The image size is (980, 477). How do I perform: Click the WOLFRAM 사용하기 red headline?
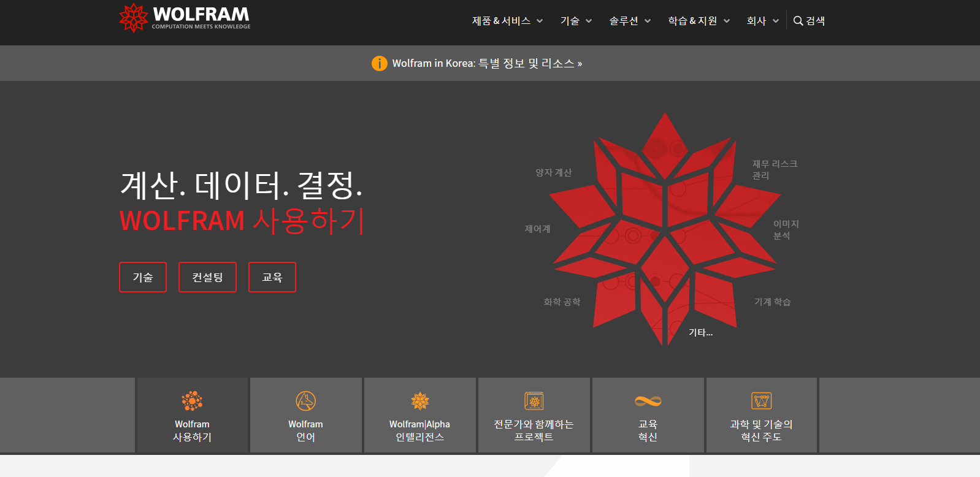(242, 221)
